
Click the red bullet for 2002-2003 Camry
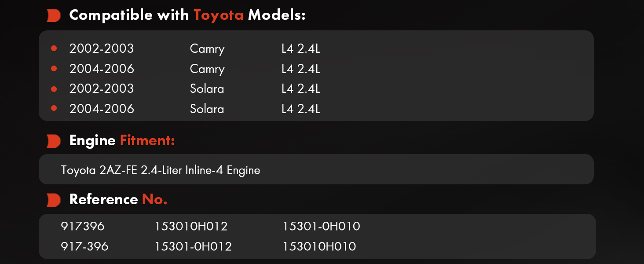pos(54,48)
